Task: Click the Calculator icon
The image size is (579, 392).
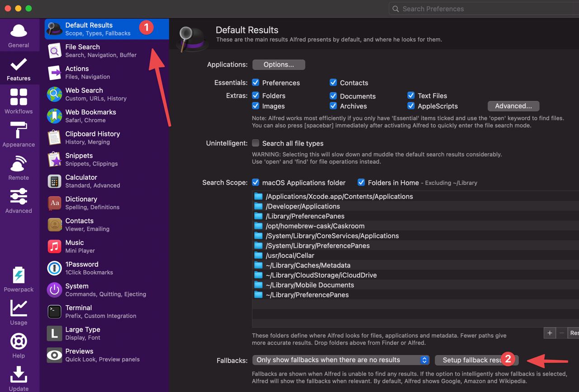Action: (55, 181)
